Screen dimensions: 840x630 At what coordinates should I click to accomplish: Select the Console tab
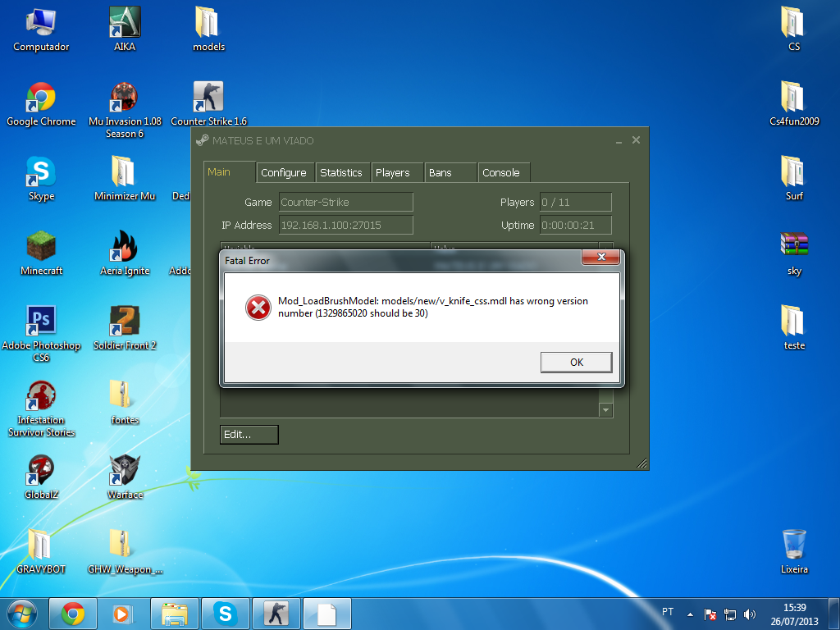coord(501,172)
